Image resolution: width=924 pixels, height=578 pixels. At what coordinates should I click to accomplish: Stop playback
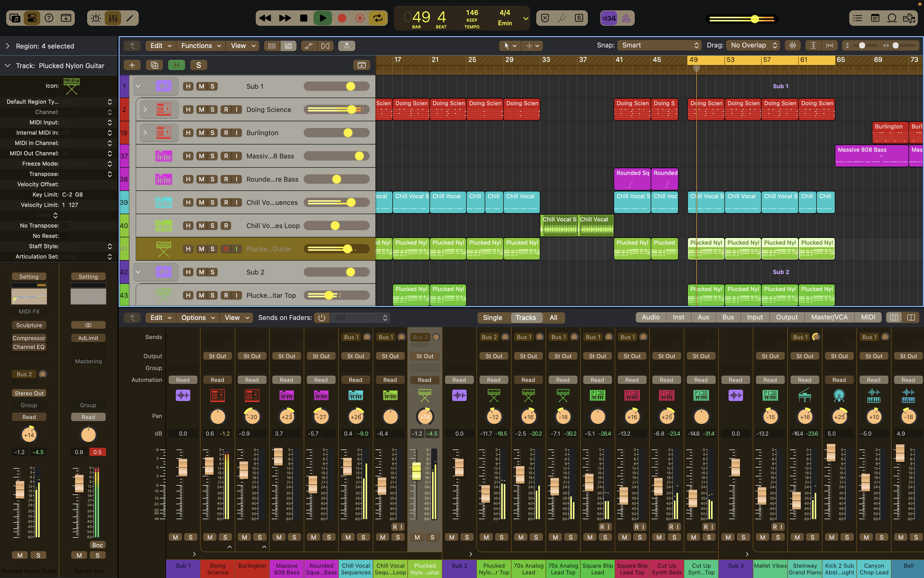tap(303, 18)
